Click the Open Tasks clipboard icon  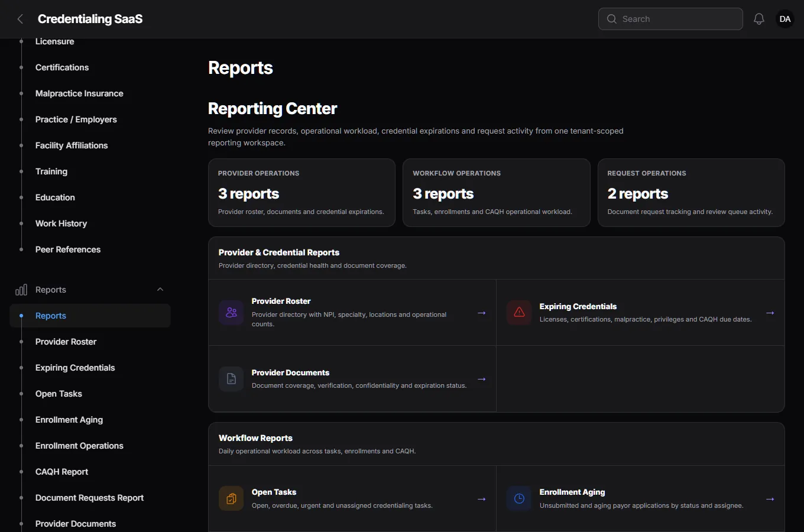click(231, 498)
